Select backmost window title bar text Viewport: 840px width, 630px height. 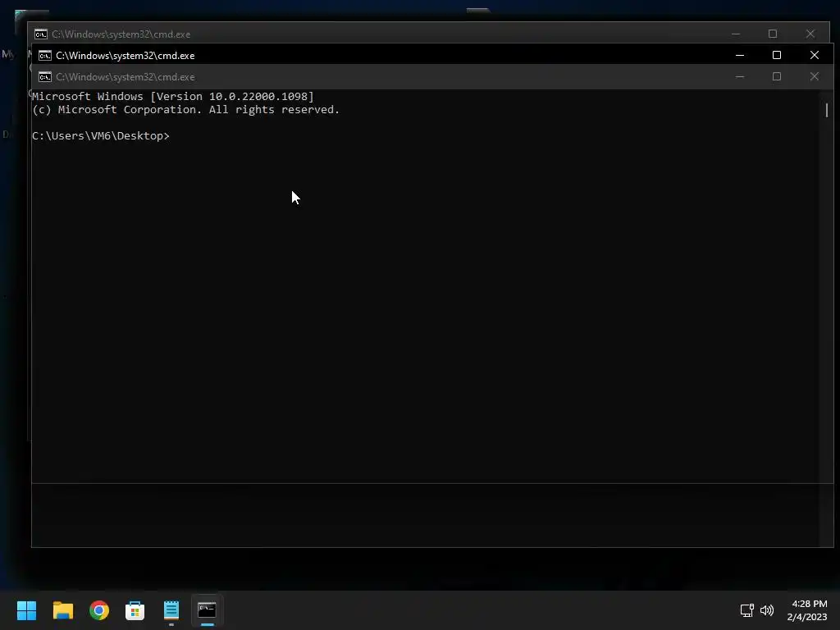click(121, 34)
